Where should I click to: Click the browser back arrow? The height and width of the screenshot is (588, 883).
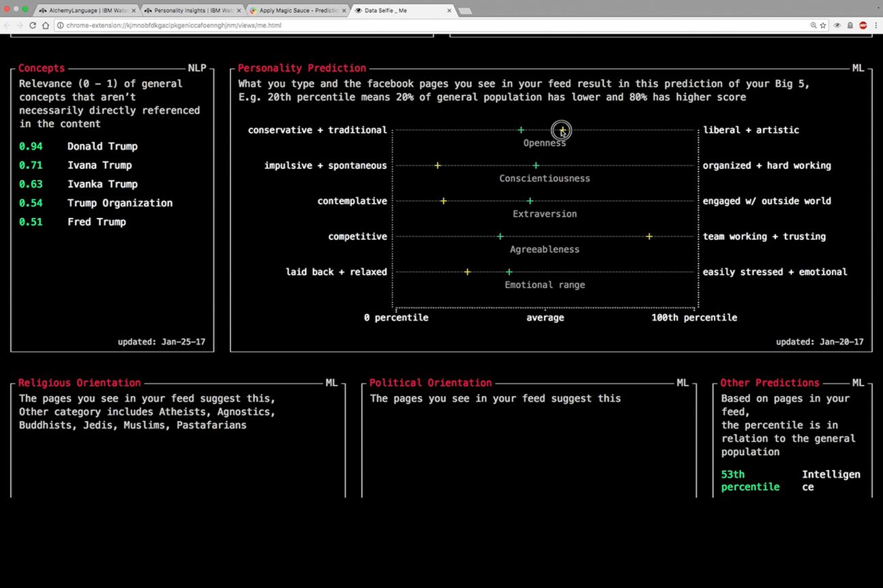[8, 25]
